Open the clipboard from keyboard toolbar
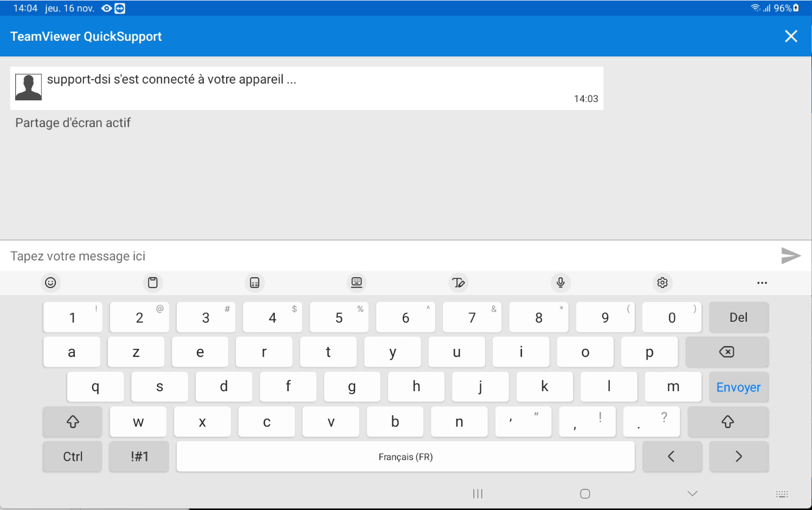This screenshot has height=510, width=812. pyautogui.click(x=153, y=283)
